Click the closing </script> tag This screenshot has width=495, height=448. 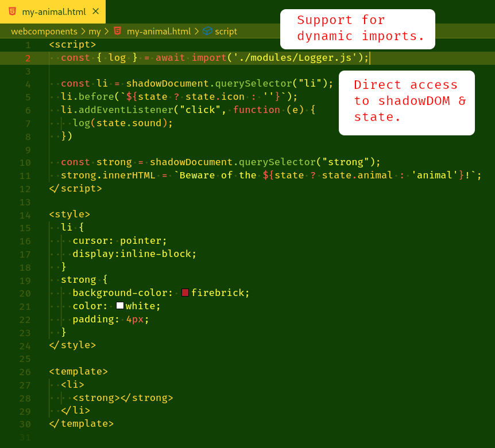[75, 189]
